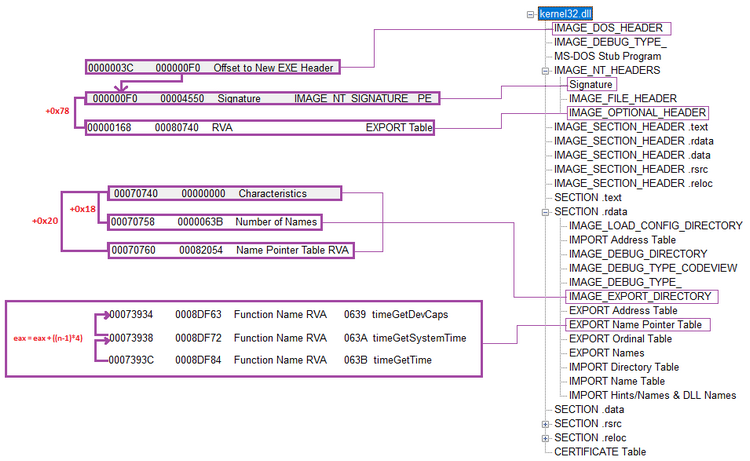Select IMAGE_LOAD_CONFIG_DIRECTORY entry
Viewport: 750px width, 461px height.
[x=655, y=226]
